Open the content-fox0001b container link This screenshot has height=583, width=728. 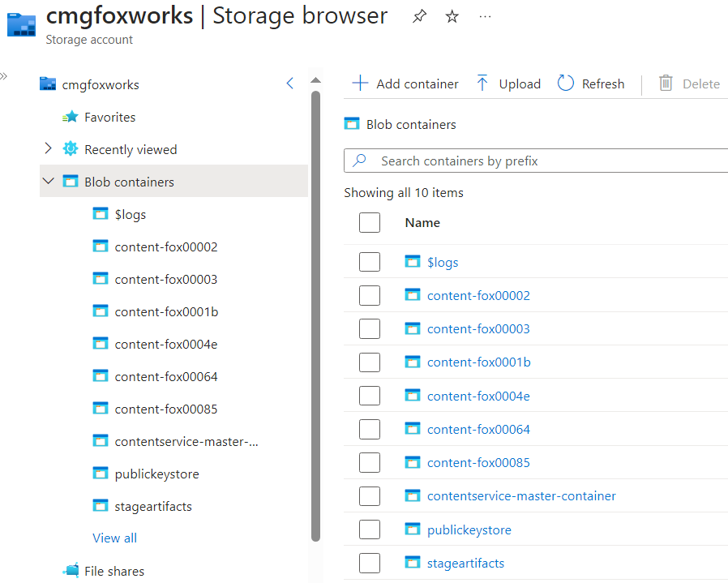point(479,362)
